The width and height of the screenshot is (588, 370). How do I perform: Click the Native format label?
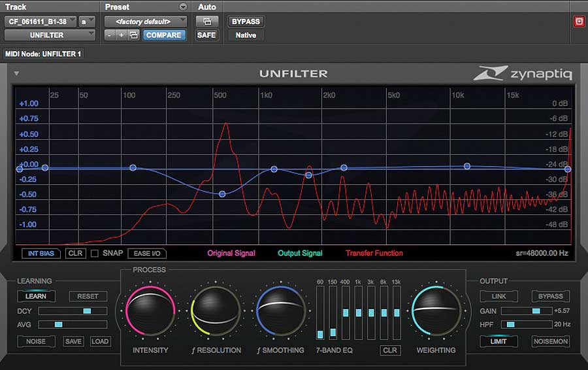pyautogui.click(x=246, y=35)
